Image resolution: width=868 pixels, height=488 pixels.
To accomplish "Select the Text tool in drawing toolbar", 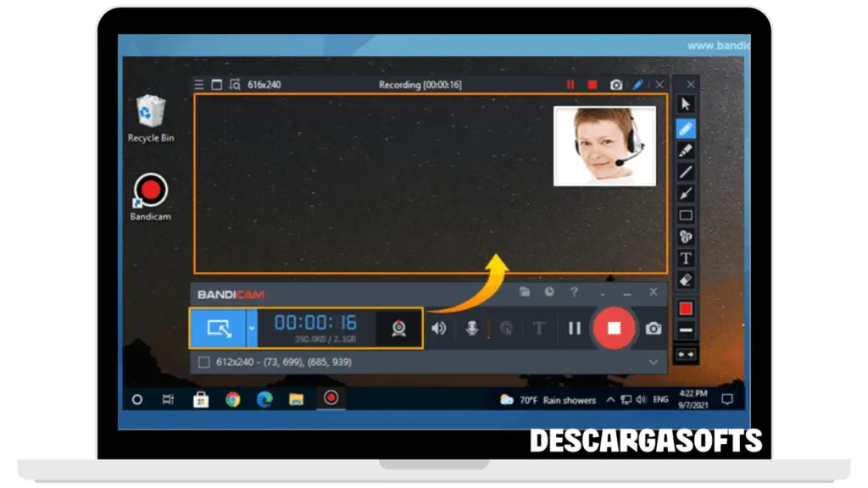I will point(686,258).
